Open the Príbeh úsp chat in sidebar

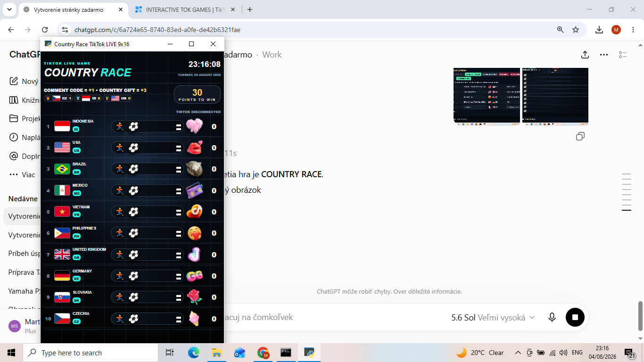point(25,254)
